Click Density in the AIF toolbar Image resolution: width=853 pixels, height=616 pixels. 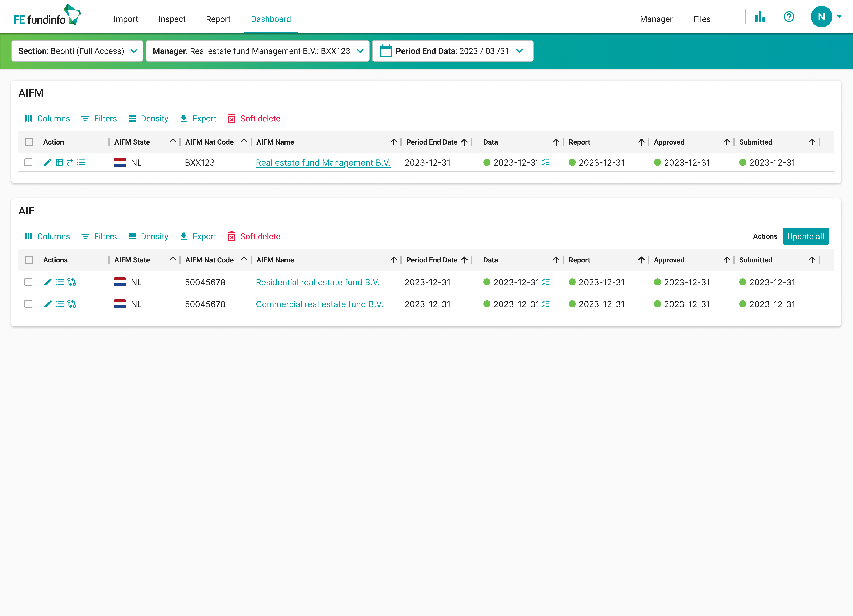(148, 236)
